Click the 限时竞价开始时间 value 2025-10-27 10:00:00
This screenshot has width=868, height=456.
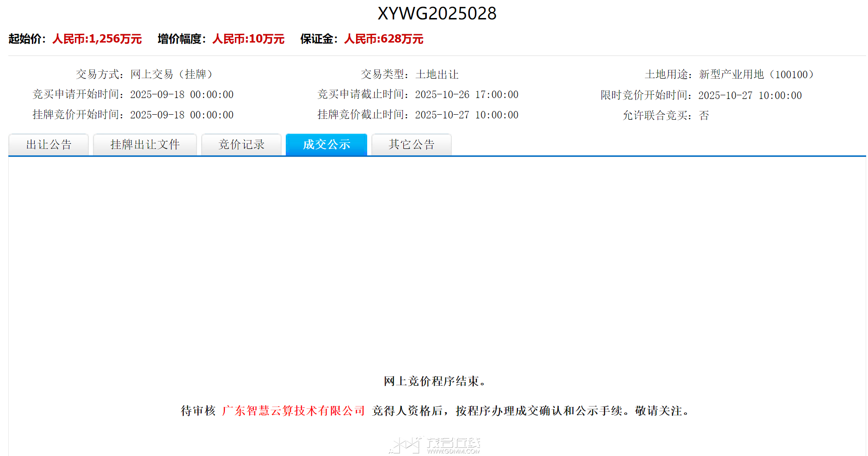(750, 95)
